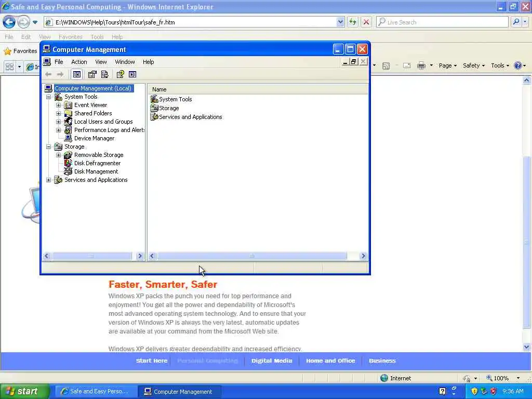The height and width of the screenshot is (399, 532).
Task: Open the zoom level 100% dropdown
Action: [518, 378]
